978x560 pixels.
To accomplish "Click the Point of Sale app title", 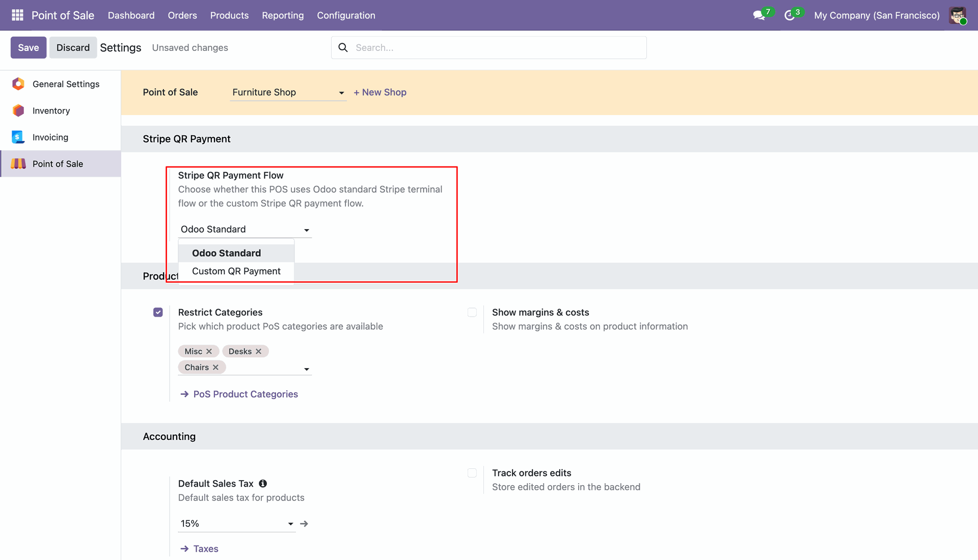I will [x=63, y=15].
